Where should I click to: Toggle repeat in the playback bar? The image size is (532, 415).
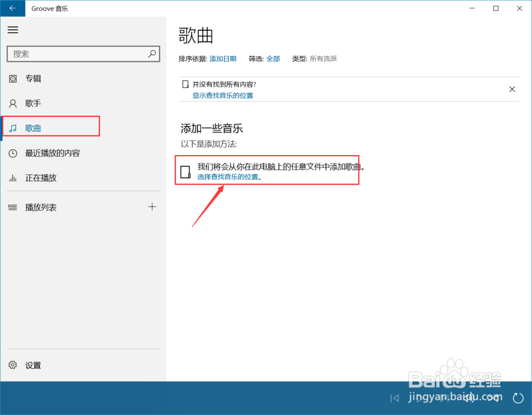518,398
